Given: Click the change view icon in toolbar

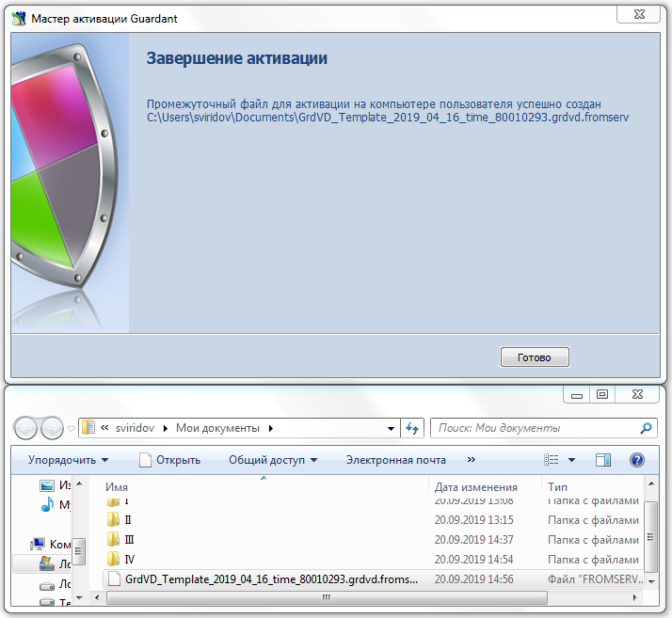Looking at the screenshot, I should pyautogui.click(x=552, y=460).
